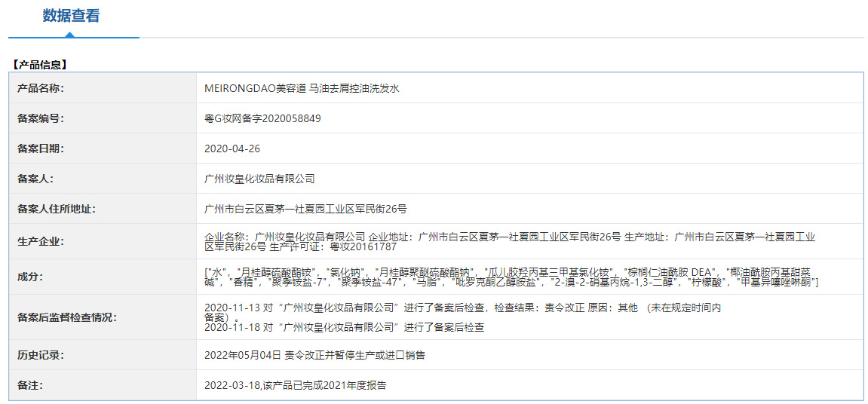The image size is (868, 404).
Task: Select the 2022年05月04日 责令改正 history entry
Action: [314, 355]
